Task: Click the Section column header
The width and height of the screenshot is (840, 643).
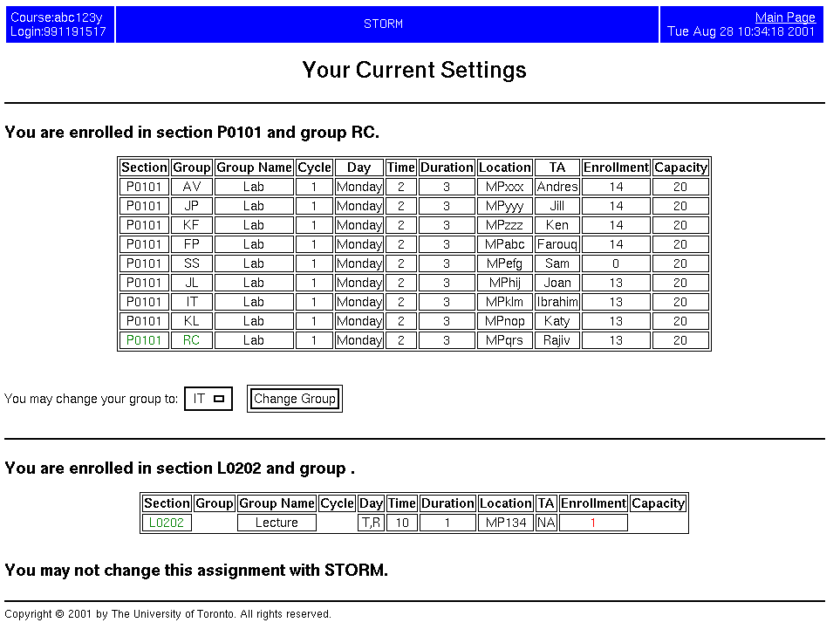Action: point(143,167)
